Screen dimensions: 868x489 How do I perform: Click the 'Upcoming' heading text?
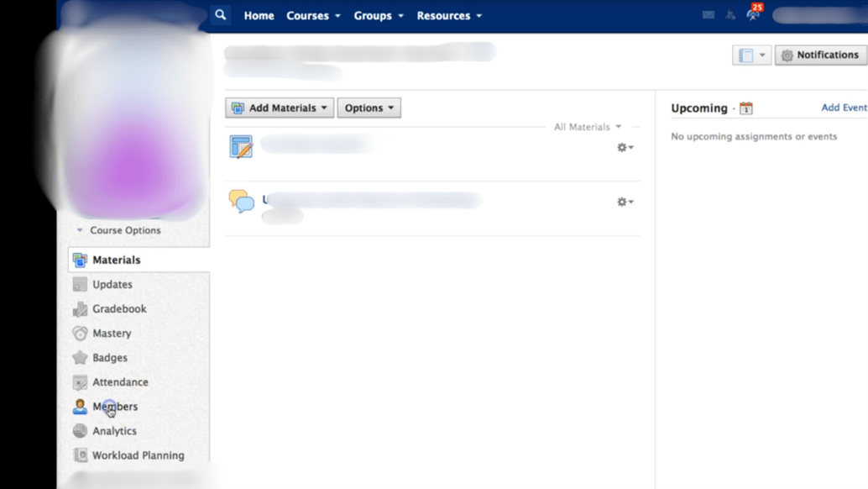699,108
